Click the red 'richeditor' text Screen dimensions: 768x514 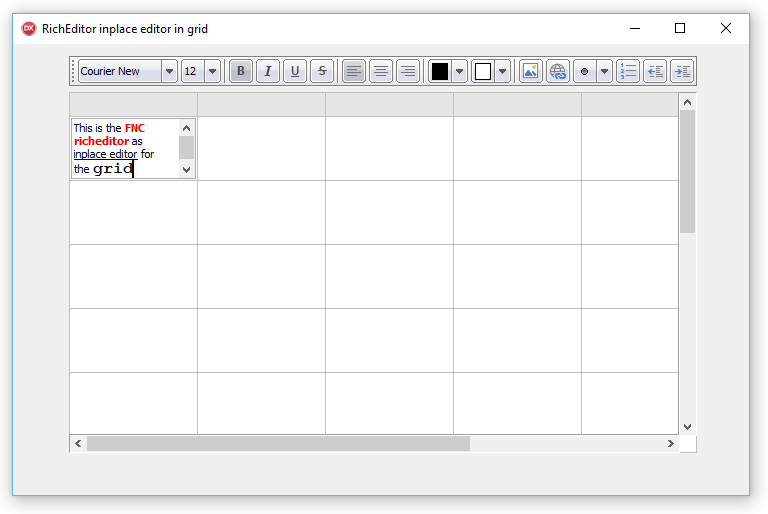pos(101,141)
